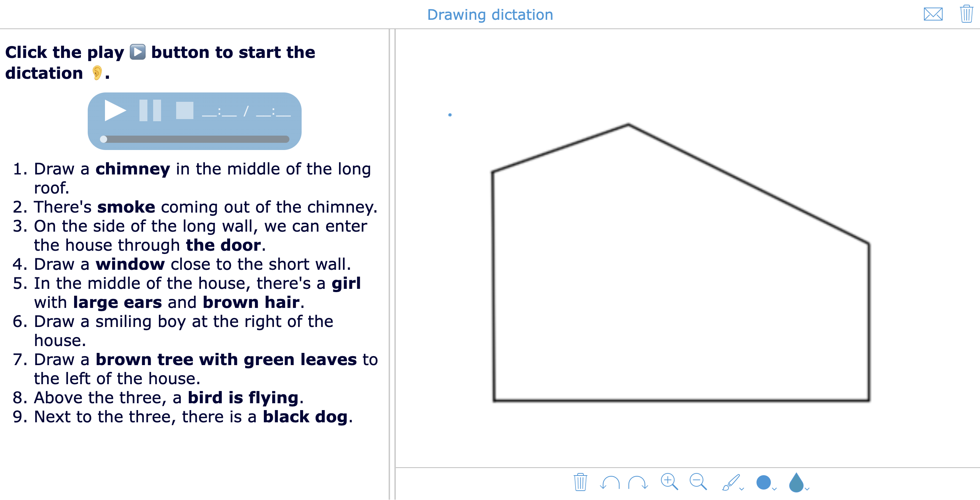Click the page delete icon top right

(x=965, y=13)
